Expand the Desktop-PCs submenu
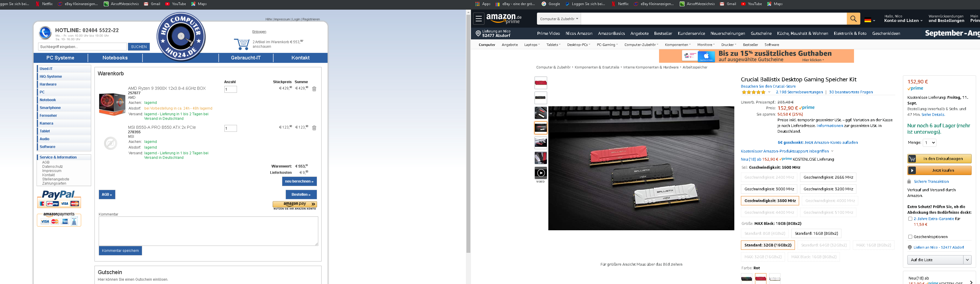Image resolution: width=980 pixels, height=284 pixels. point(578,45)
